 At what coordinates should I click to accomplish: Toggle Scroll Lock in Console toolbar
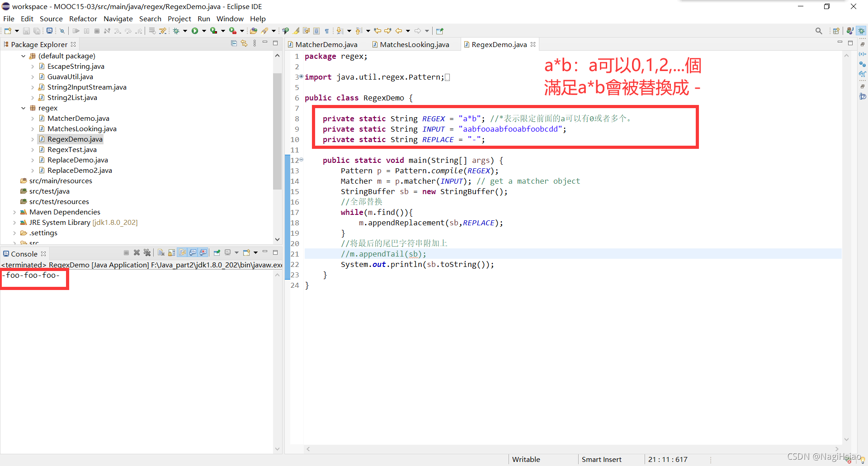[x=171, y=252]
